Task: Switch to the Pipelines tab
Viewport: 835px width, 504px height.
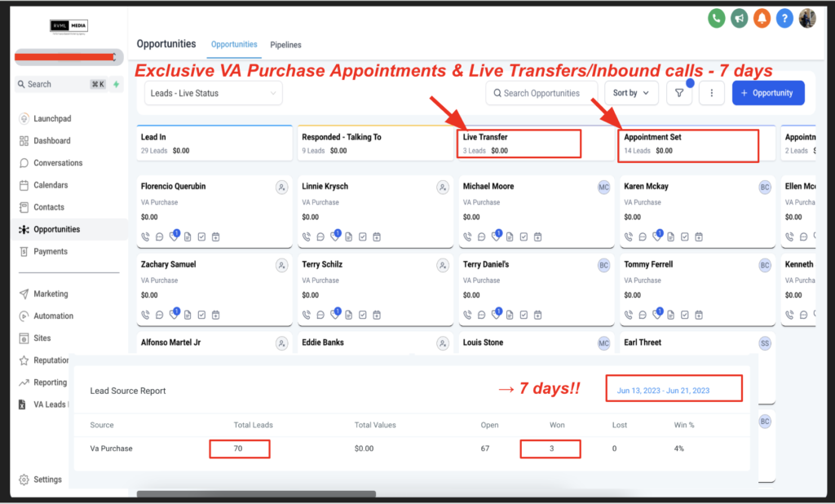Action: coord(285,45)
